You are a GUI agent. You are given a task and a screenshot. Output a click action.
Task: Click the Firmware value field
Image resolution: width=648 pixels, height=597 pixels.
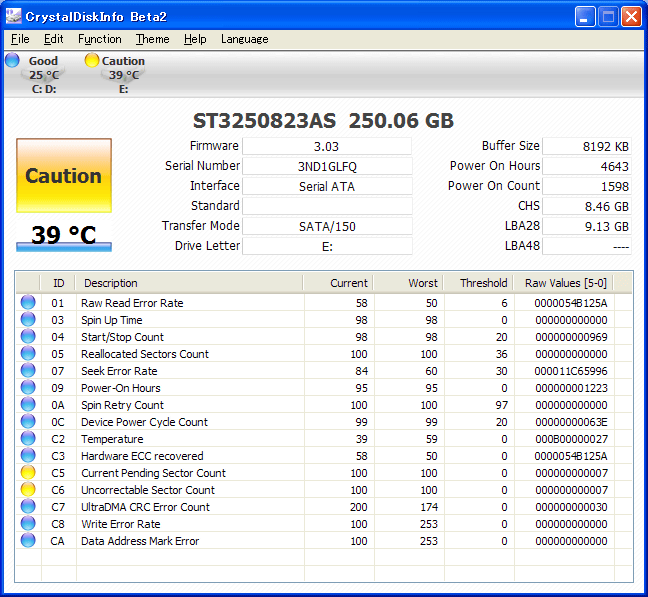[326, 146]
